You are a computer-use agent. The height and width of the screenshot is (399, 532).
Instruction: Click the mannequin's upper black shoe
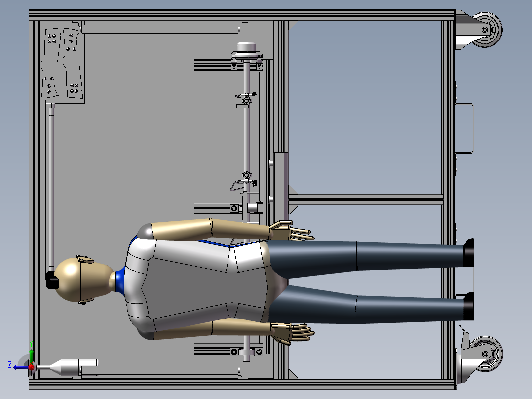tap(469, 253)
